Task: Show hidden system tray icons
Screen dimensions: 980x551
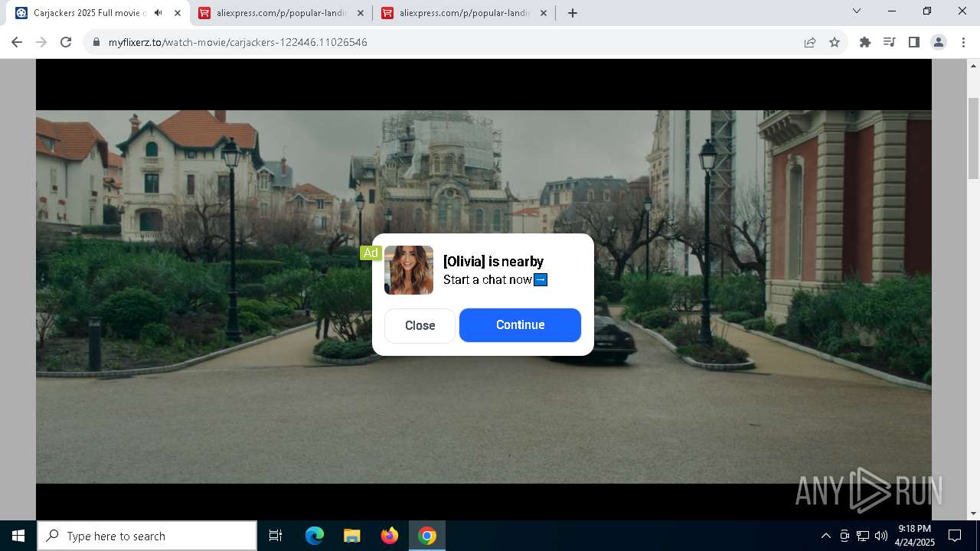Action: [825, 536]
